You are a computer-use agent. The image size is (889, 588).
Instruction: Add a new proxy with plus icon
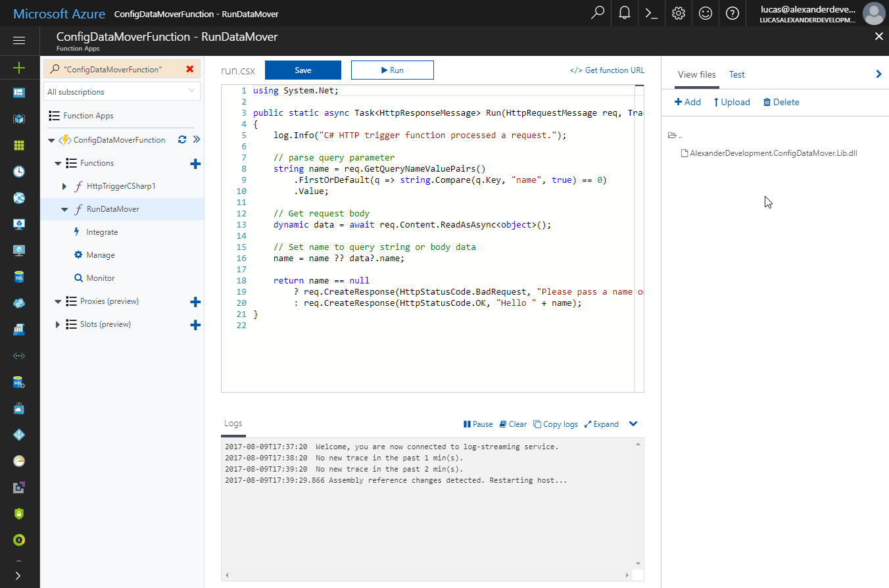[195, 302]
